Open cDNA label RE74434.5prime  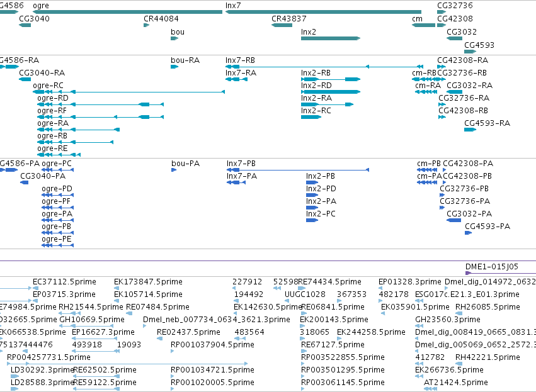[329, 282]
